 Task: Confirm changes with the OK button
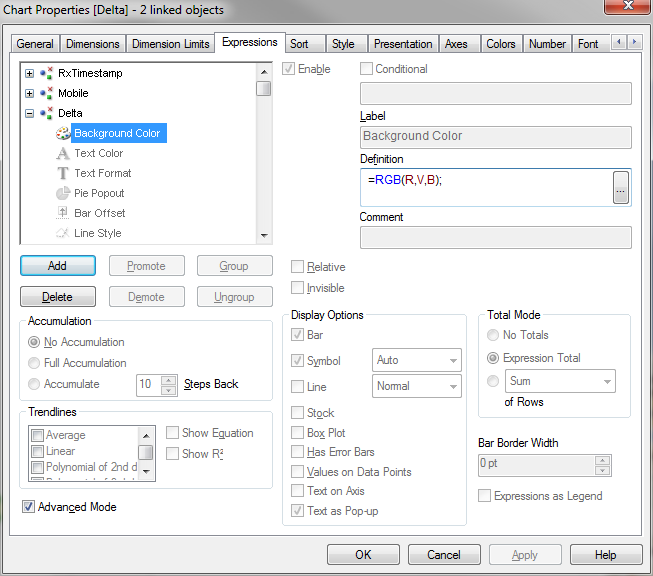pos(363,554)
